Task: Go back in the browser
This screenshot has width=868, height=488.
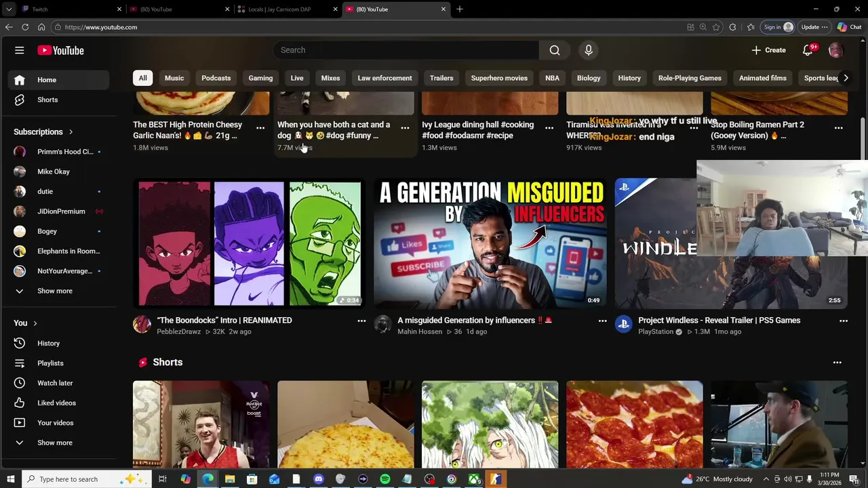Action: coord(9,27)
